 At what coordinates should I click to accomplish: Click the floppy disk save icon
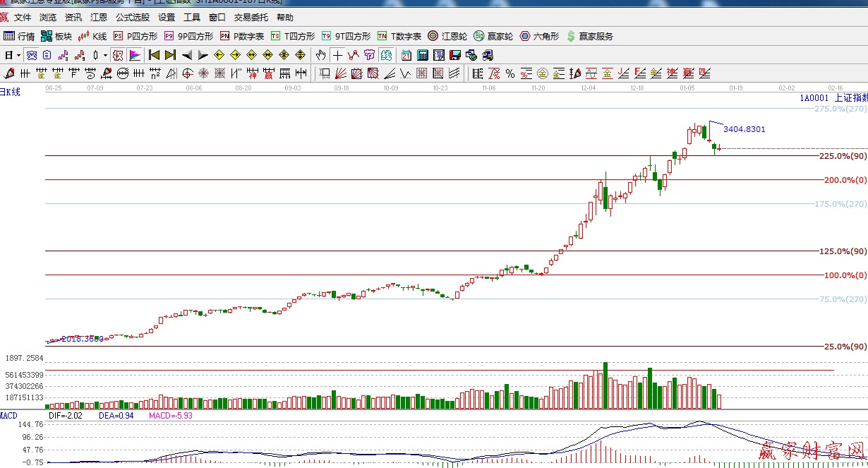(455, 55)
